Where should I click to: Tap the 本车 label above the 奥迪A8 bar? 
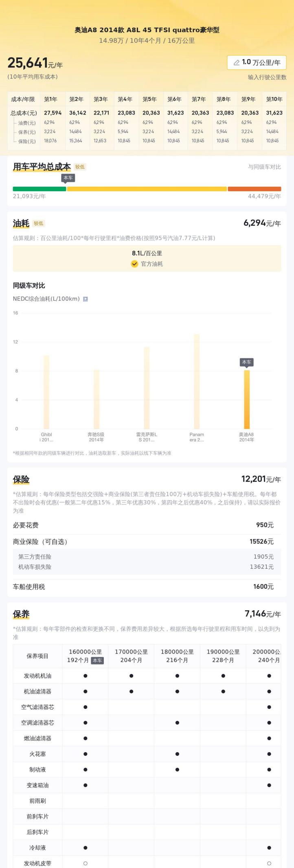(x=247, y=362)
